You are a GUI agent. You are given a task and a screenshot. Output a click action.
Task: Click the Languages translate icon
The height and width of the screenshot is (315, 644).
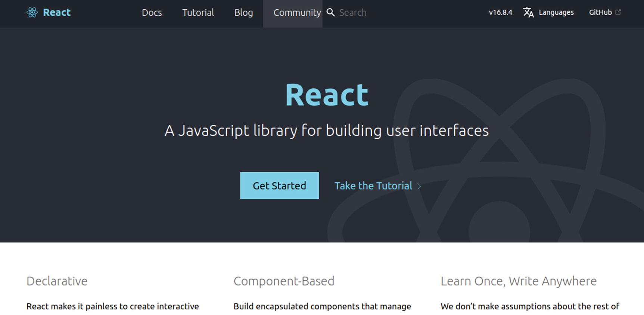coord(528,12)
